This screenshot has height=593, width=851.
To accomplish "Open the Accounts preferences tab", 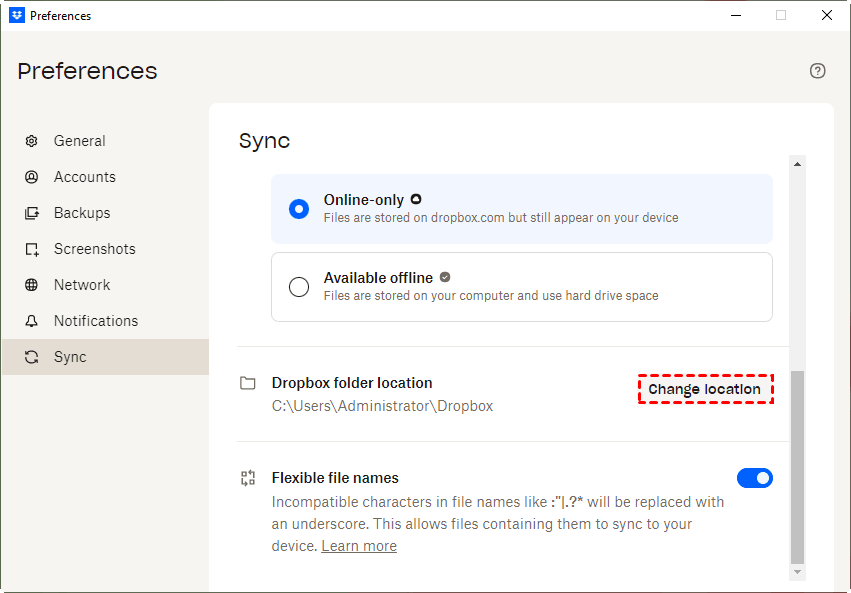I will coord(85,177).
